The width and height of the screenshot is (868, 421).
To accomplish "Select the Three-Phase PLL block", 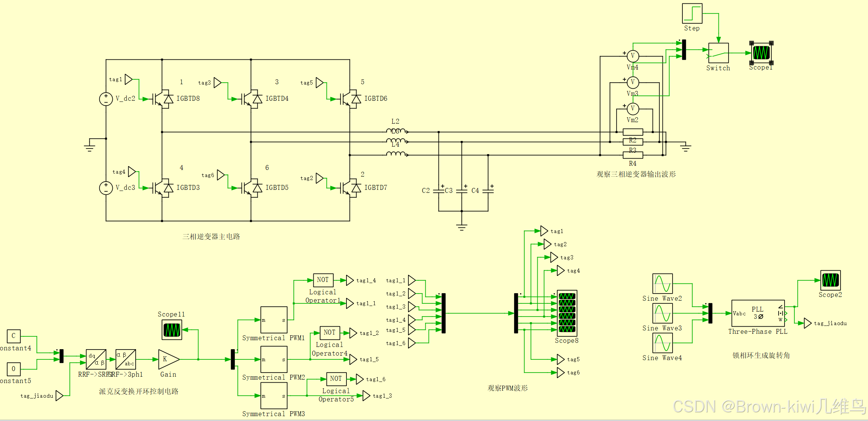I will [x=758, y=313].
